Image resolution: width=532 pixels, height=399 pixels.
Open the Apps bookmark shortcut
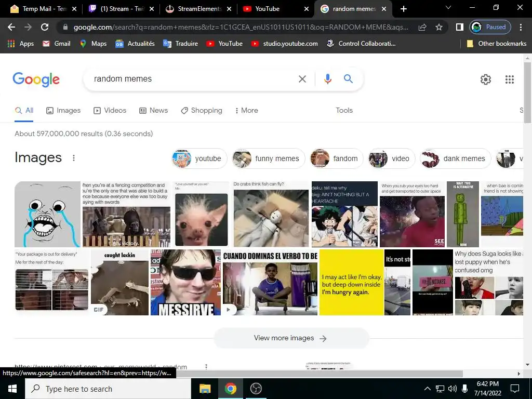point(21,44)
